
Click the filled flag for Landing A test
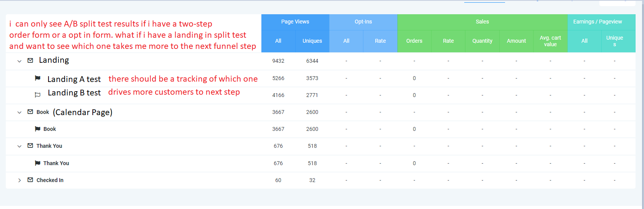(38, 78)
